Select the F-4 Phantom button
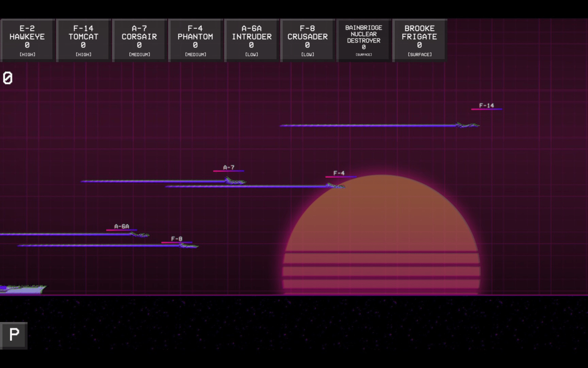 tap(195, 40)
